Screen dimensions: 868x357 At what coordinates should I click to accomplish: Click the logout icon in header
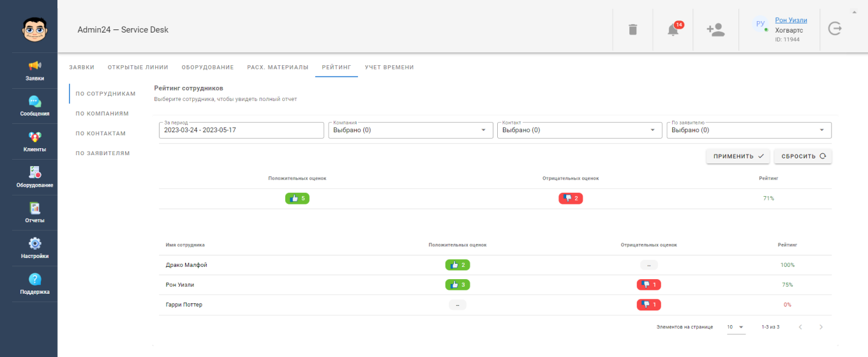point(835,29)
